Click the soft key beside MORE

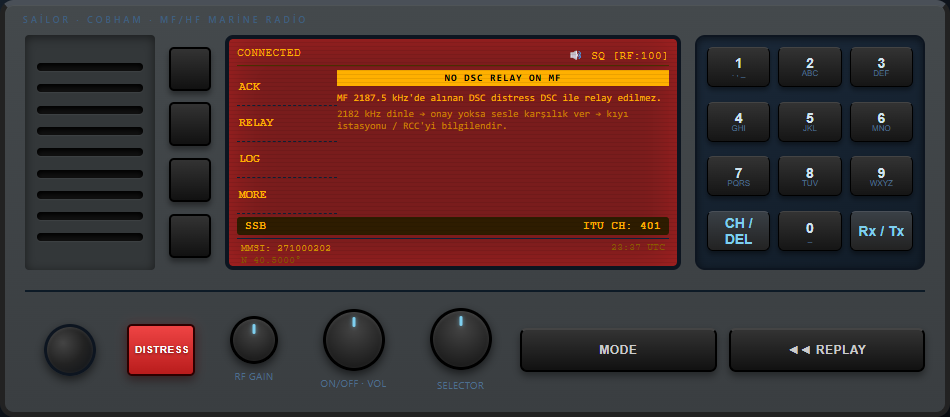coord(190,236)
